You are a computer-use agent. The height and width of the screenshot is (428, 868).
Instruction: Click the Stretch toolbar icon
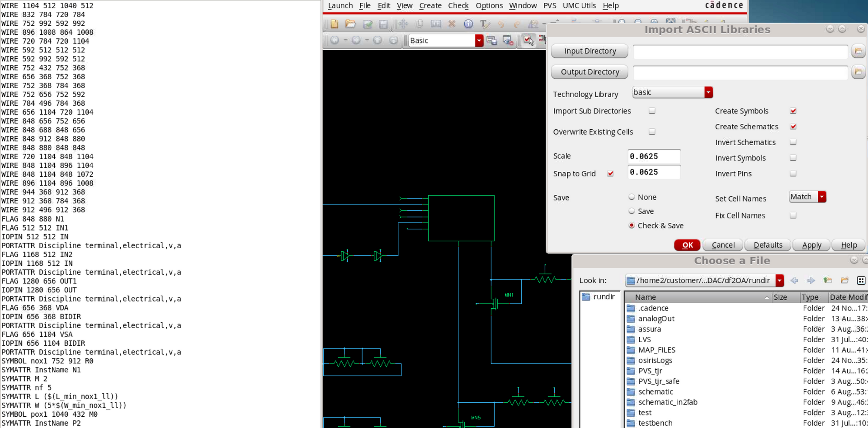point(436,24)
